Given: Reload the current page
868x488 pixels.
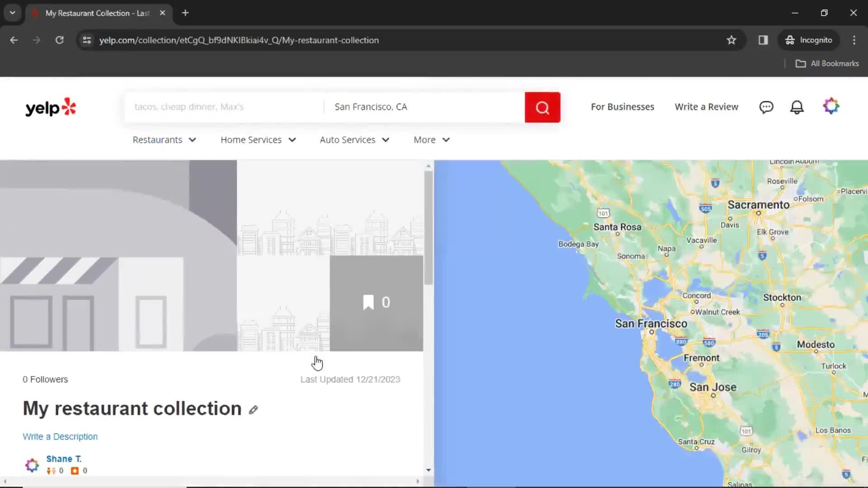Looking at the screenshot, I should (59, 40).
